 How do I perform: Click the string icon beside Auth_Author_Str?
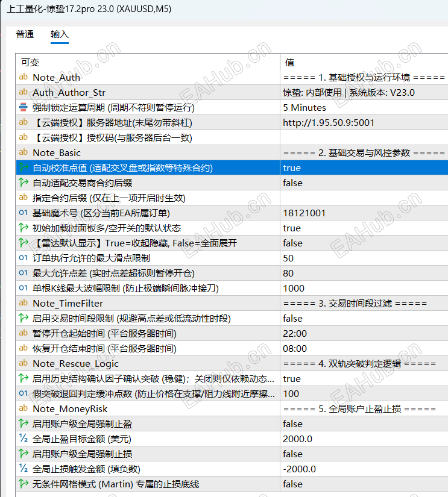tap(23, 92)
